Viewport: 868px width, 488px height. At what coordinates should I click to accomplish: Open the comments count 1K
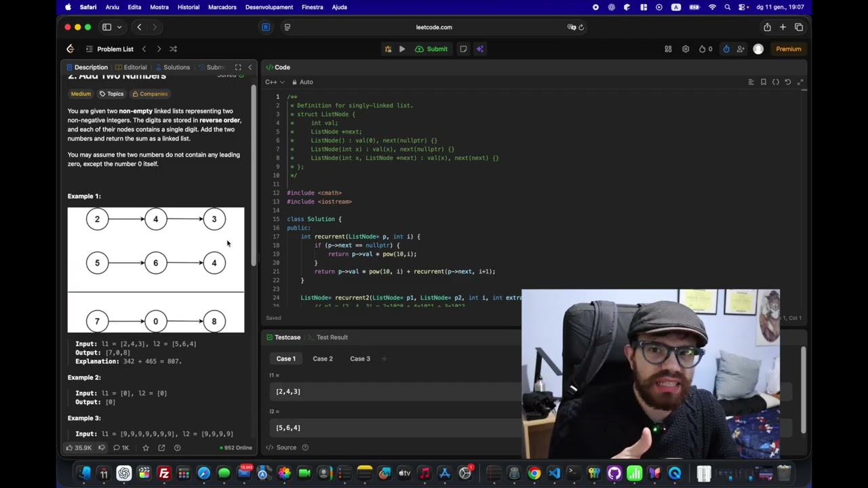click(121, 447)
